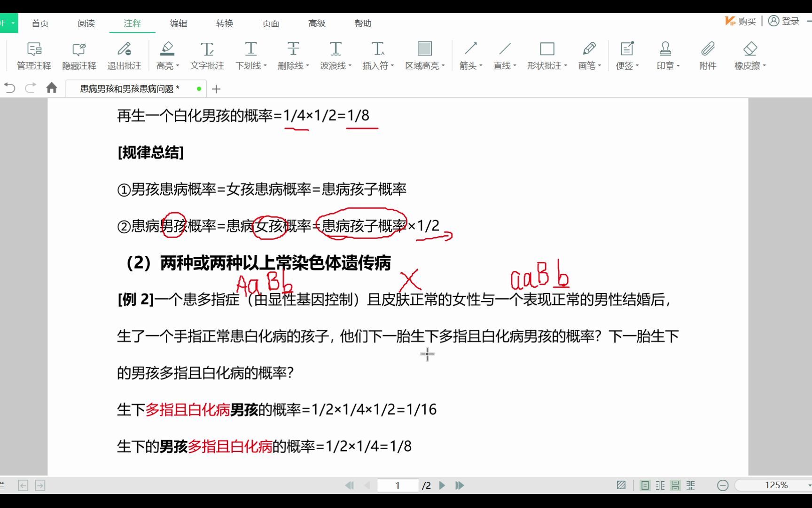The image size is (812, 508).
Task: Select the Text Annotation (文字批注) tool
Action: tap(207, 56)
